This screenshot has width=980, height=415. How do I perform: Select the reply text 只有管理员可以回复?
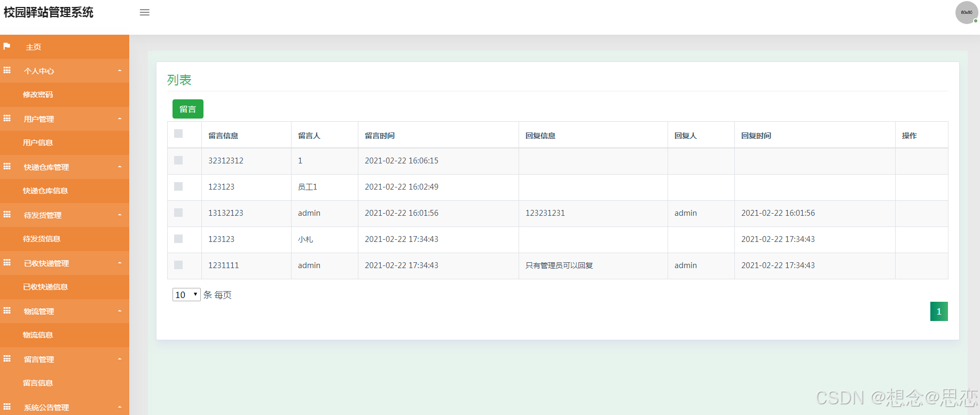[559, 265]
